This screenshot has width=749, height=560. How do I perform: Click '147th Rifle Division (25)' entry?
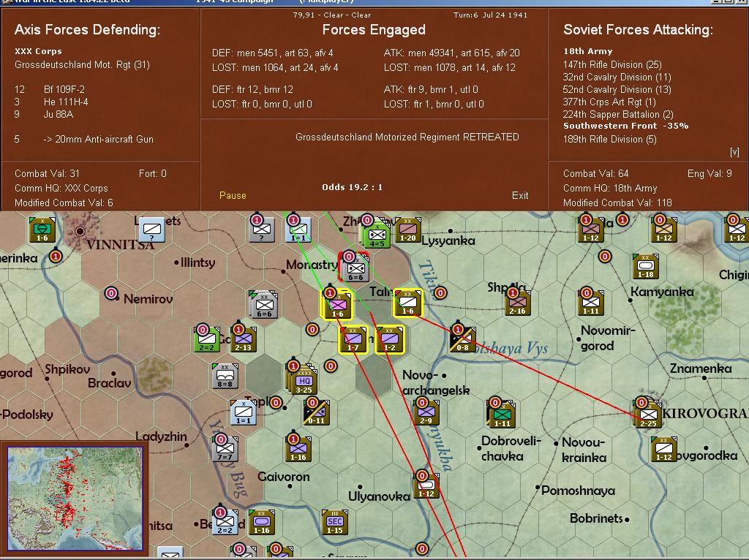coord(612,64)
